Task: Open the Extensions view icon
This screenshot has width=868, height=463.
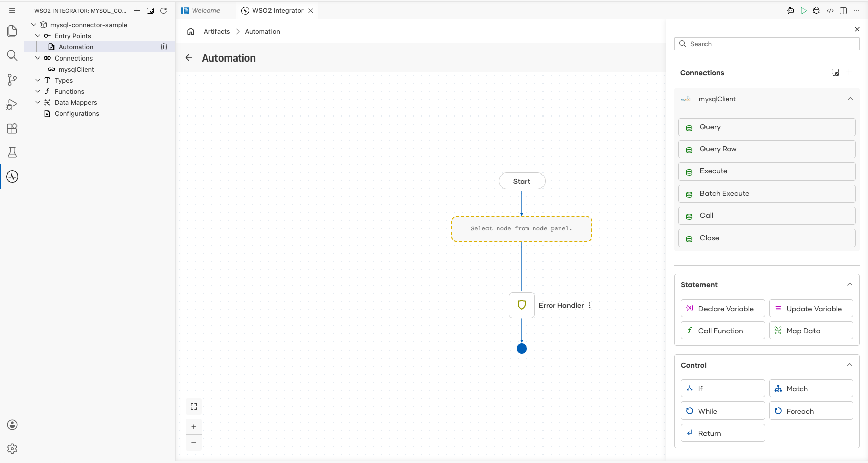Action: click(x=12, y=128)
